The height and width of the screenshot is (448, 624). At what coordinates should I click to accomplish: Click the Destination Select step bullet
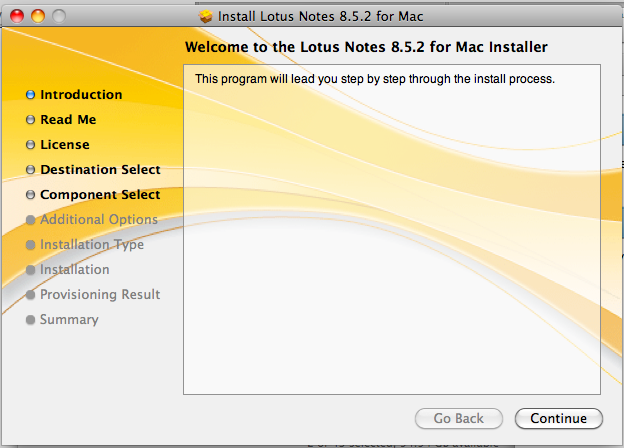point(31,170)
